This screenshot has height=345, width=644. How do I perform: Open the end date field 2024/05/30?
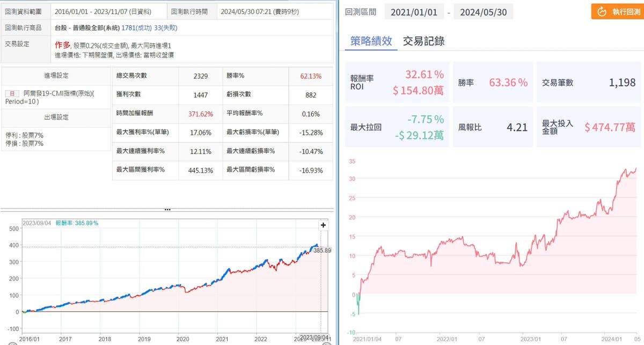(483, 11)
